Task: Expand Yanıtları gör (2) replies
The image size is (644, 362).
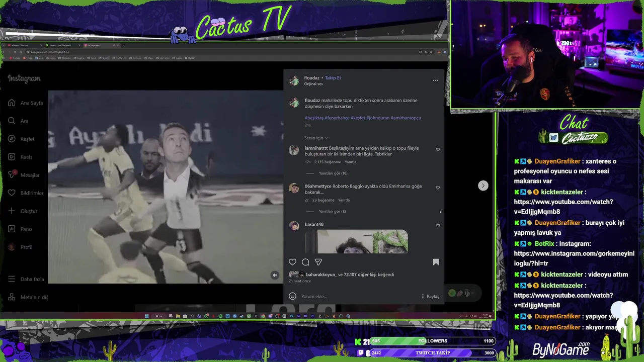Action: tap(332, 211)
